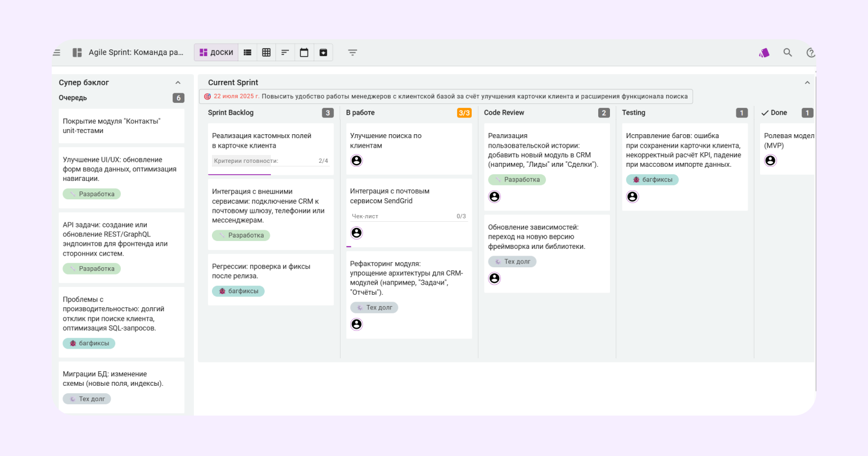
Task: Collapse the Супер бэклог panel
Action: [x=178, y=83]
